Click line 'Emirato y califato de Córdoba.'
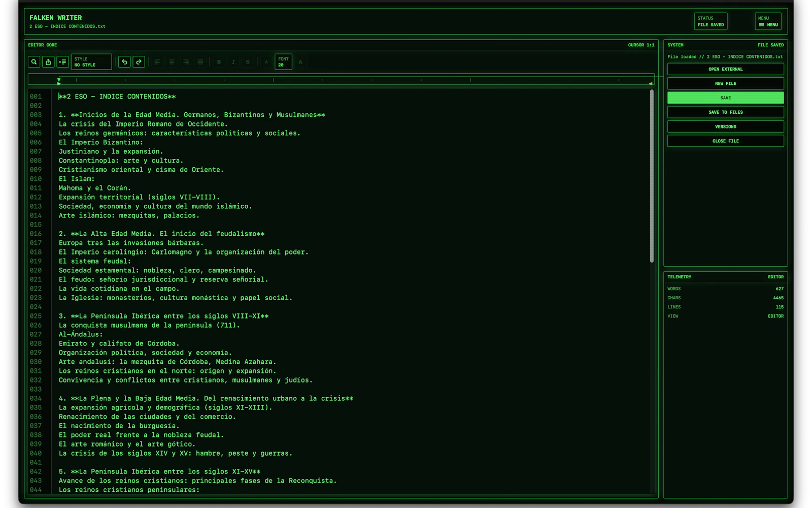 tap(119, 343)
